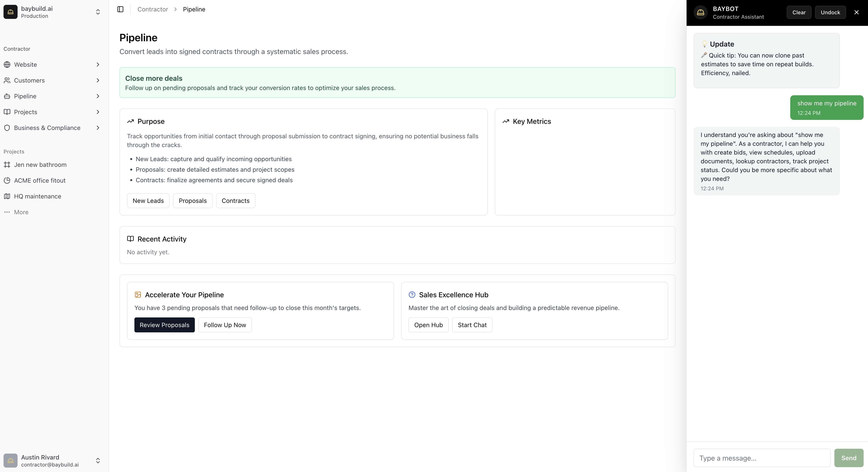Click the Jen new bathroom project icon

(7, 164)
